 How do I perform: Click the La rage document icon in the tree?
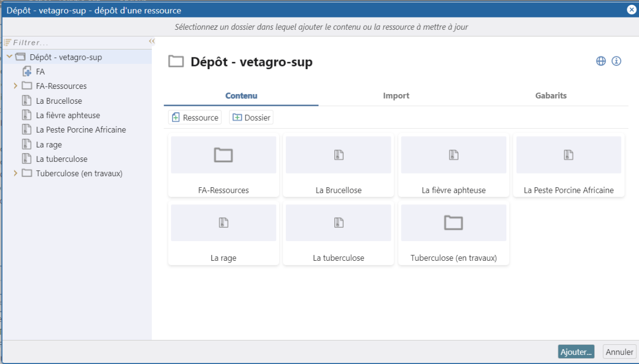point(27,144)
